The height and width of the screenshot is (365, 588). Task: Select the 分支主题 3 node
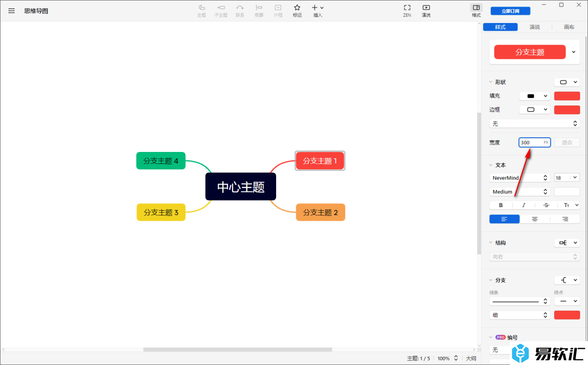tap(161, 212)
